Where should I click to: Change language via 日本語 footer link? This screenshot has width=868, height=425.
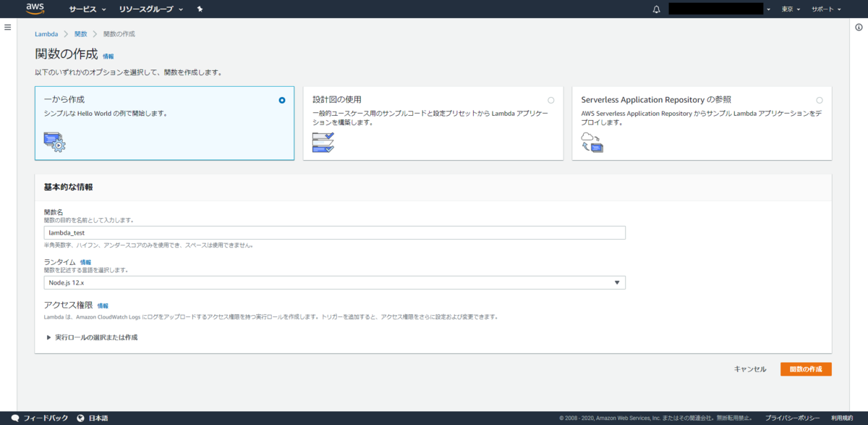pos(98,418)
